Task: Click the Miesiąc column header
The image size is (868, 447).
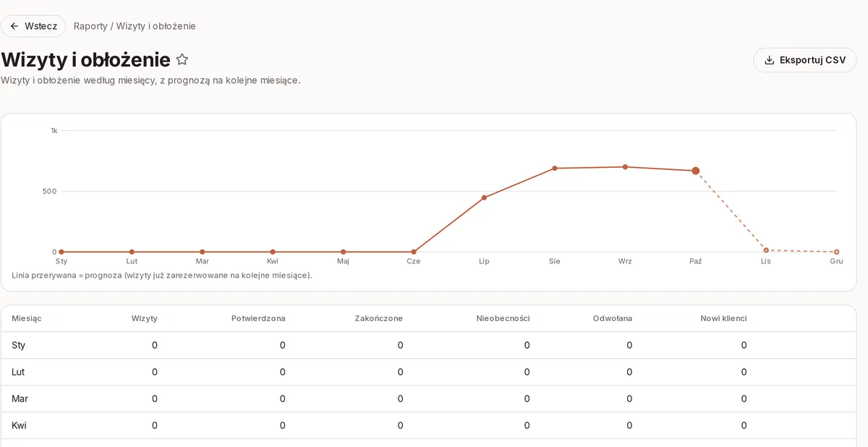Action: tap(27, 318)
